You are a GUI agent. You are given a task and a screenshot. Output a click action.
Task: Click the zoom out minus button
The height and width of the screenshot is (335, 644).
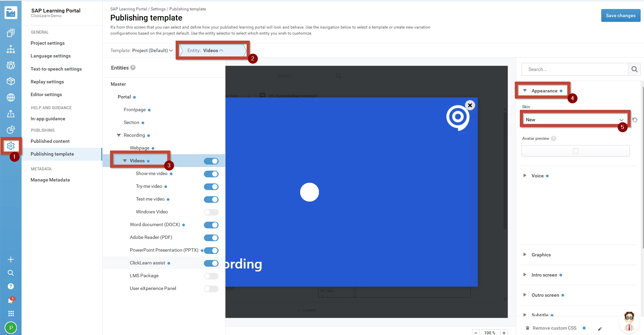(x=476, y=333)
